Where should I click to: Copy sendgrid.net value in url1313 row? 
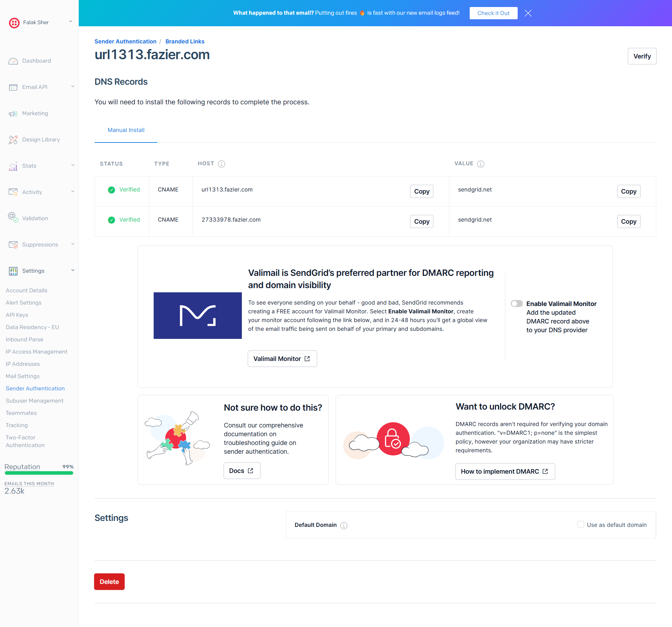[x=629, y=191]
